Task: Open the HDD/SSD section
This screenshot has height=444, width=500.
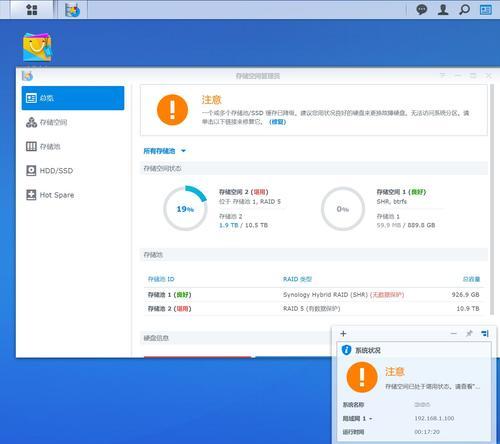Action: [x=73, y=171]
